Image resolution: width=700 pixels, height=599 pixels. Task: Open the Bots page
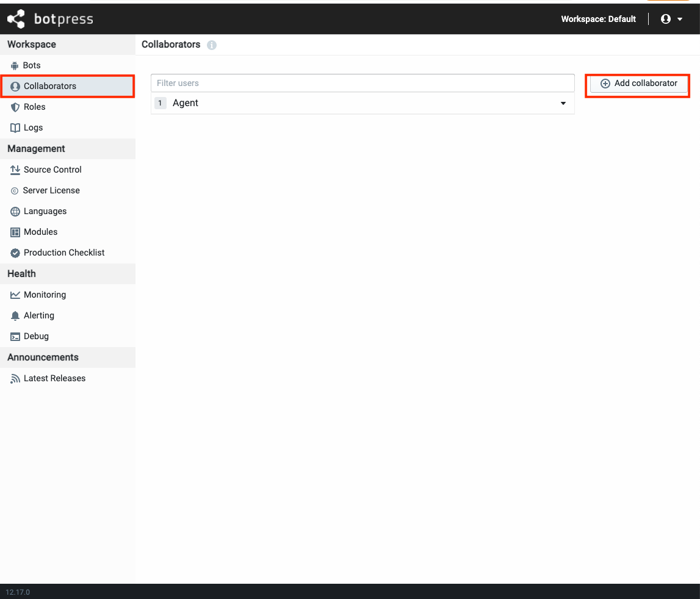(x=32, y=65)
